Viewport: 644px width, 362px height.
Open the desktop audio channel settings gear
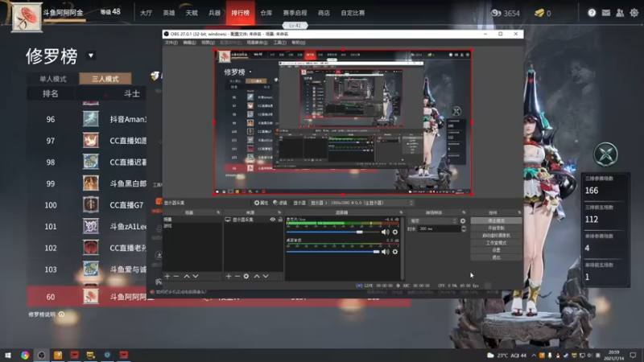[x=394, y=252]
